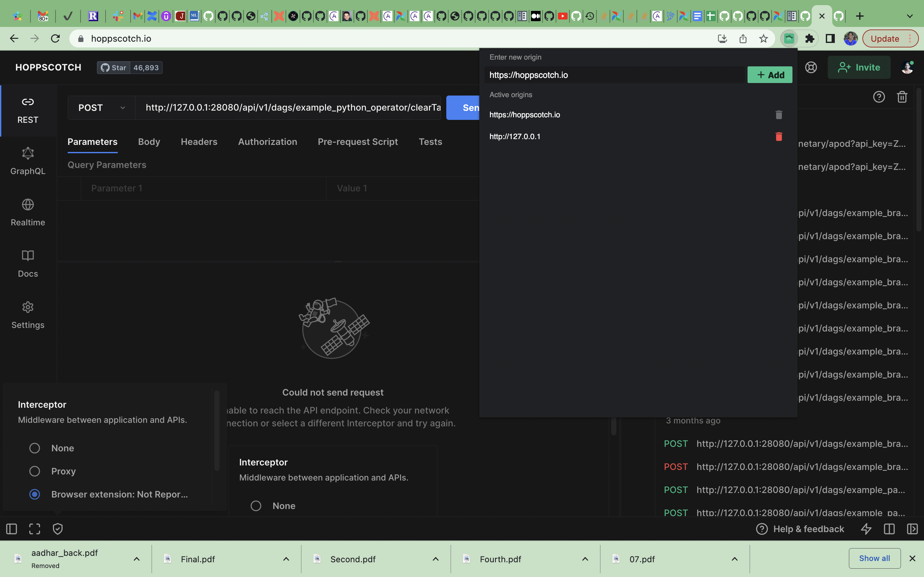Screen dimensions: 924x577
Task: Open the help circle icon above history
Action: [879, 96]
